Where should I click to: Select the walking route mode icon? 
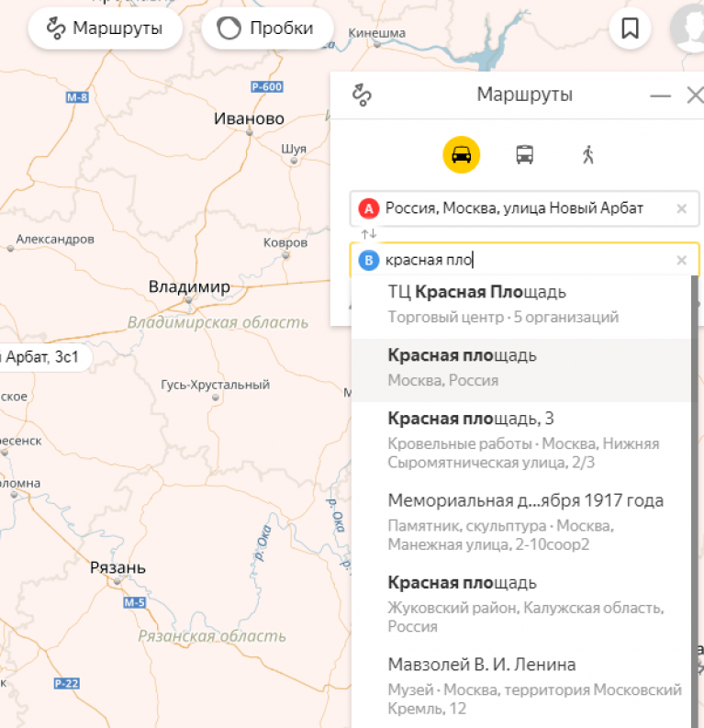pos(588,154)
